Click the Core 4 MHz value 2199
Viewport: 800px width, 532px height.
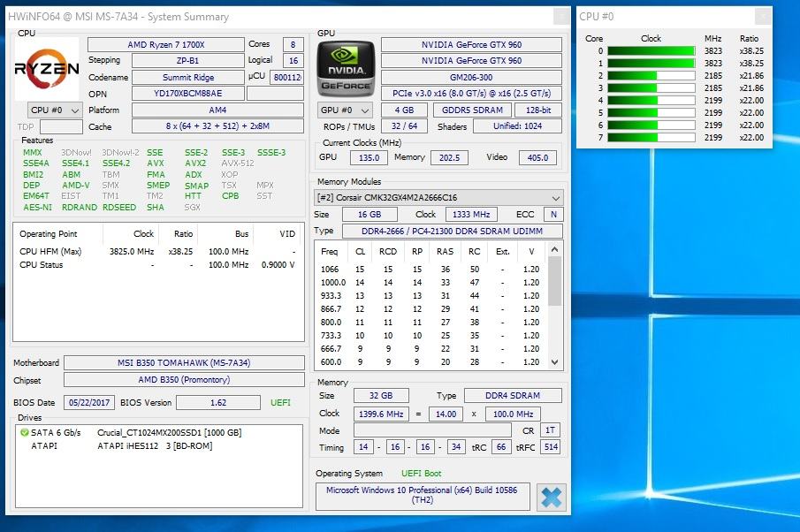[x=713, y=101]
